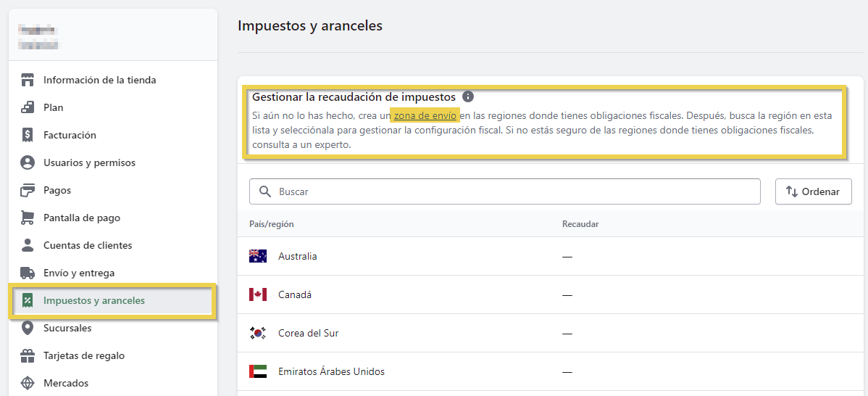Open the Australia tax region row
Image resolution: width=868 pixels, height=396 pixels.
pos(297,256)
